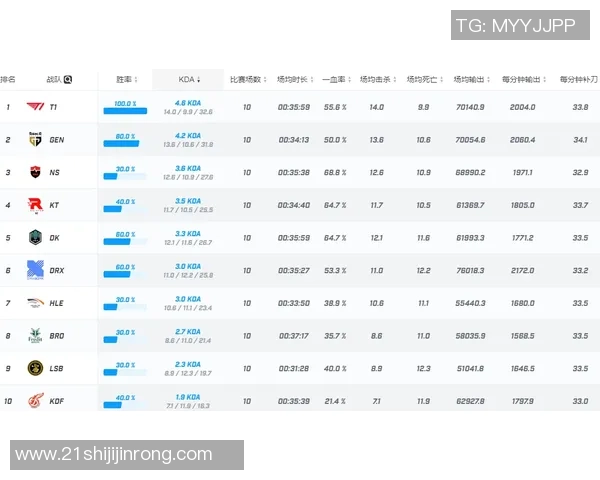Sort table by KDA column header

click(189, 79)
